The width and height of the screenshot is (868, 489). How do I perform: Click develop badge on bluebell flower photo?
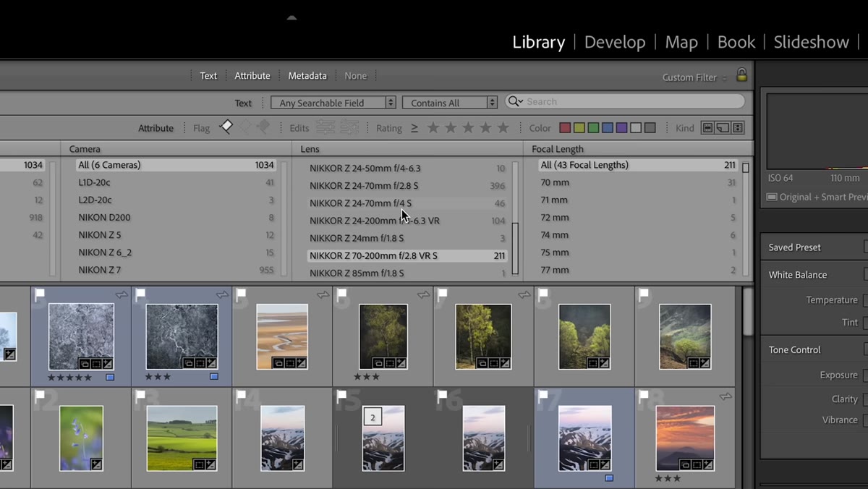coord(97,464)
